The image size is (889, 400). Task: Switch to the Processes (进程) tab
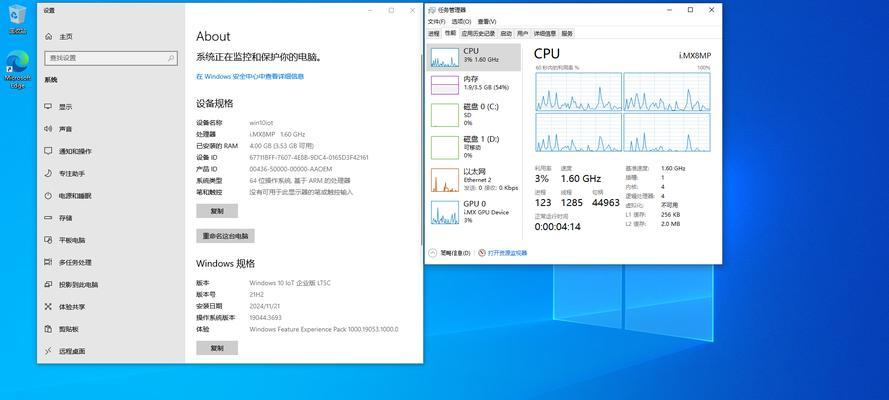click(434, 33)
